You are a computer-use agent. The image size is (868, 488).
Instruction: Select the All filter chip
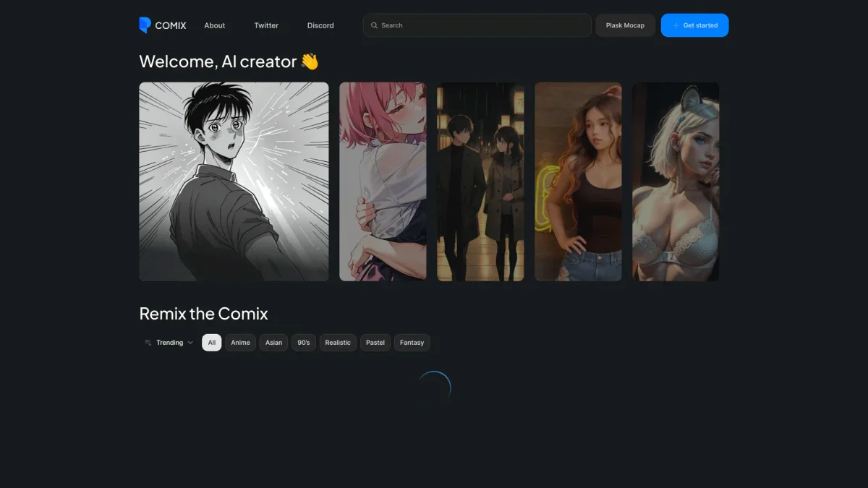tap(212, 343)
